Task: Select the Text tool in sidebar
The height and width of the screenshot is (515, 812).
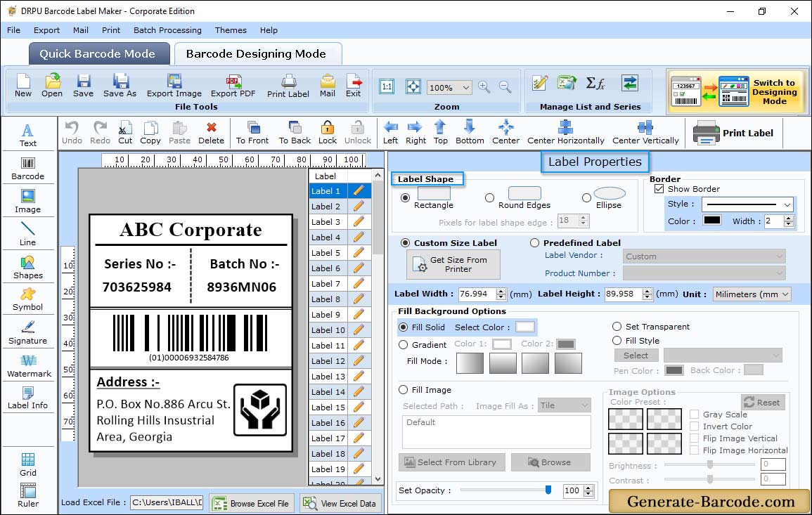Action: click(x=28, y=135)
